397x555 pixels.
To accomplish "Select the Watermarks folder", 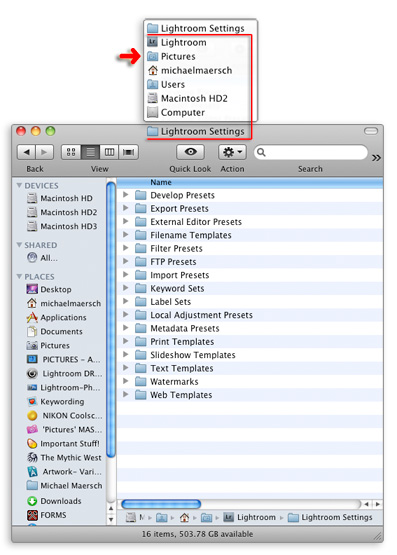I will pos(250,382).
